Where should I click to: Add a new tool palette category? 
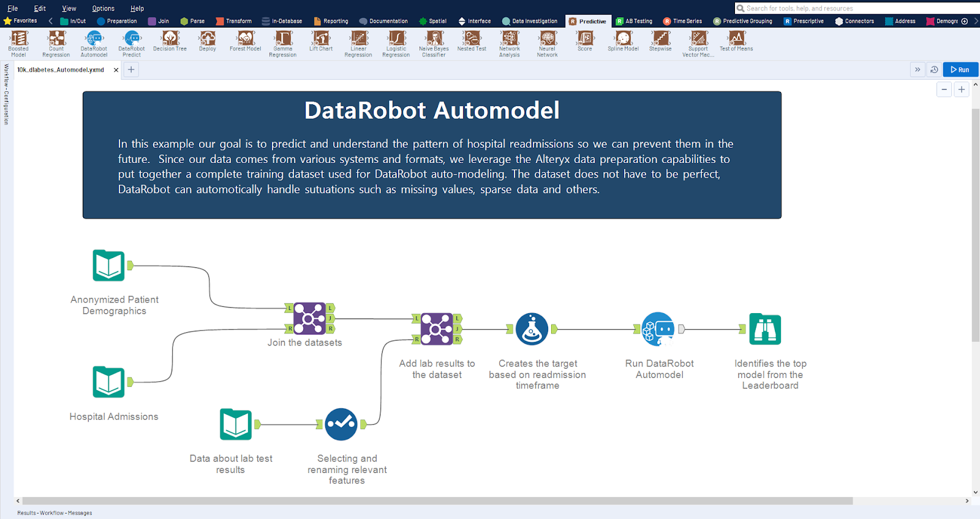click(965, 21)
